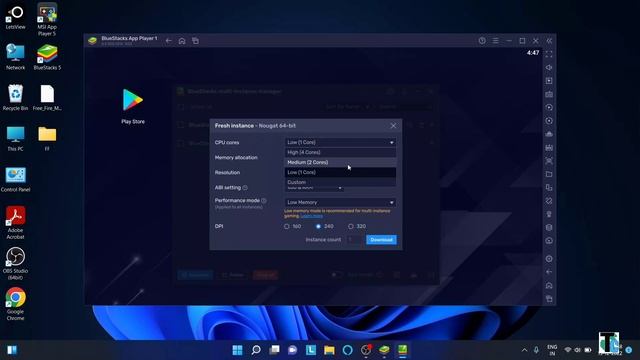Collapse the BlueStacks sidebar with double chevron
Screen dimensions: 640x360
tap(549, 41)
